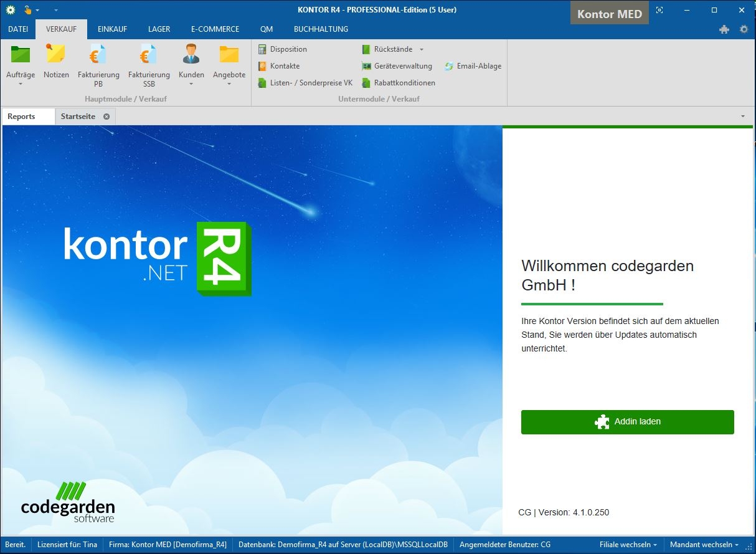Switch to the Reports document tab
The height and width of the screenshot is (554, 756).
(28, 117)
